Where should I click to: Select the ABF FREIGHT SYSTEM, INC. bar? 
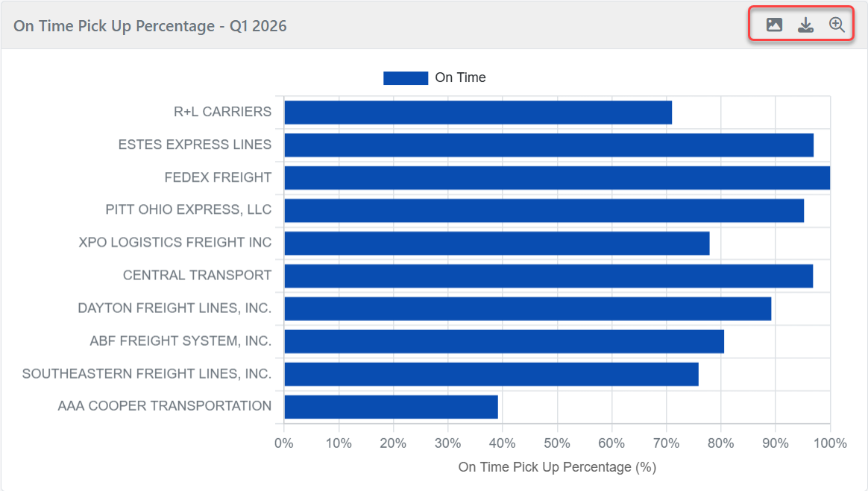(x=504, y=341)
